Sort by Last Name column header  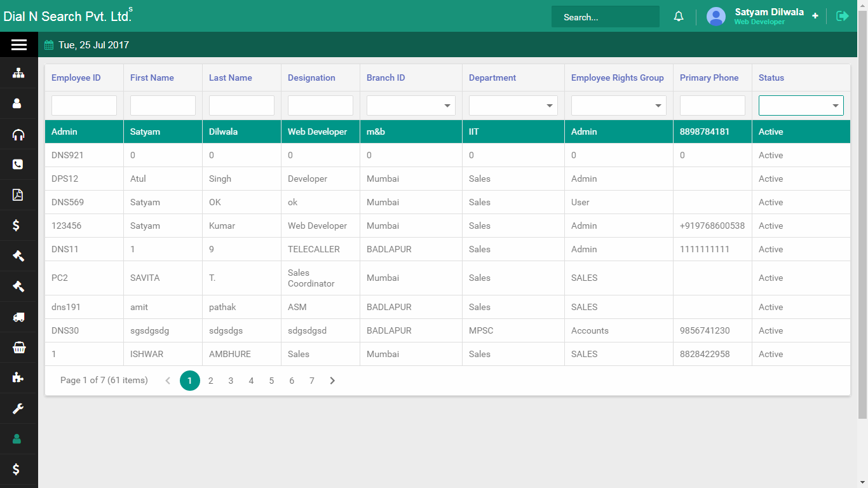coord(231,78)
